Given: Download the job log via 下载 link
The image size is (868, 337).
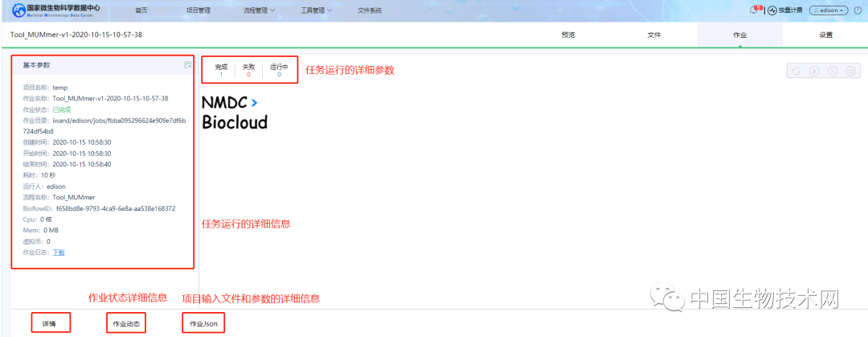Looking at the screenshot, I should pyautogui.click(x=59, y=253).
